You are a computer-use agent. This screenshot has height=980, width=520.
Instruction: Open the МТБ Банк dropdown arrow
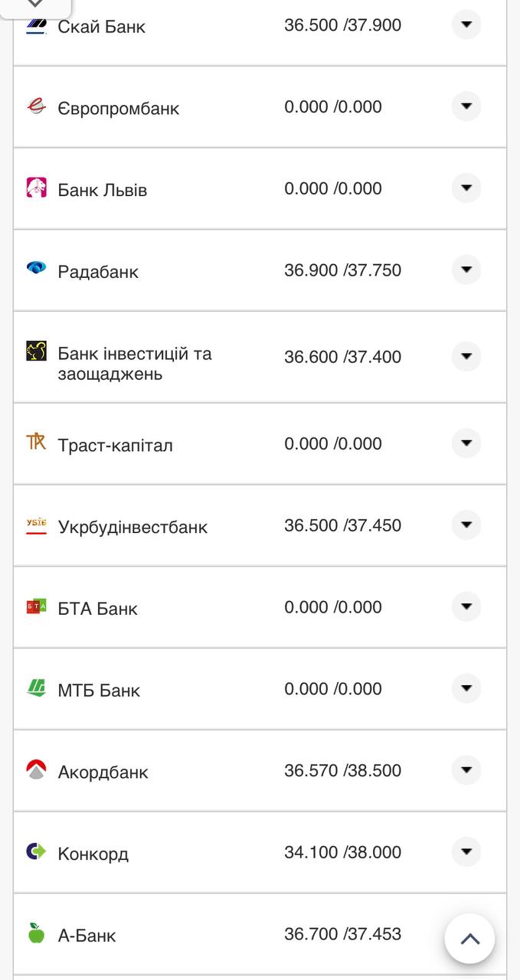tap(466, 688)
